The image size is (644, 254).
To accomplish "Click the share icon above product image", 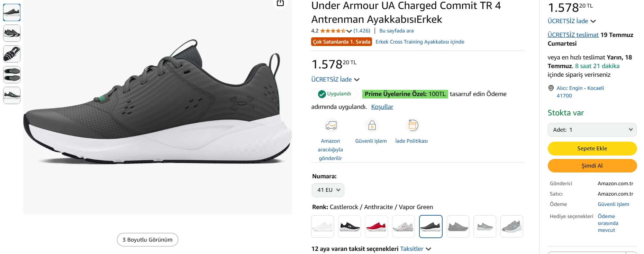I will tap(280, 3).
